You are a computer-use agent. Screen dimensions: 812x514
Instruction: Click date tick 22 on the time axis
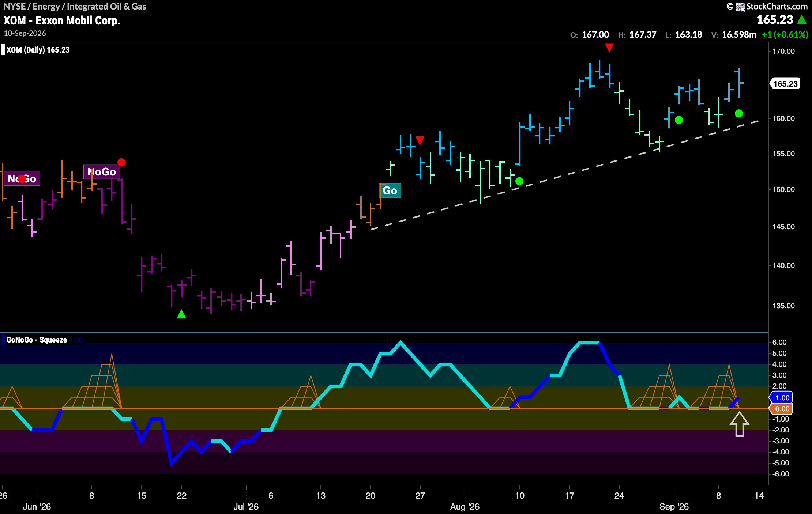[x=182, y=496]
